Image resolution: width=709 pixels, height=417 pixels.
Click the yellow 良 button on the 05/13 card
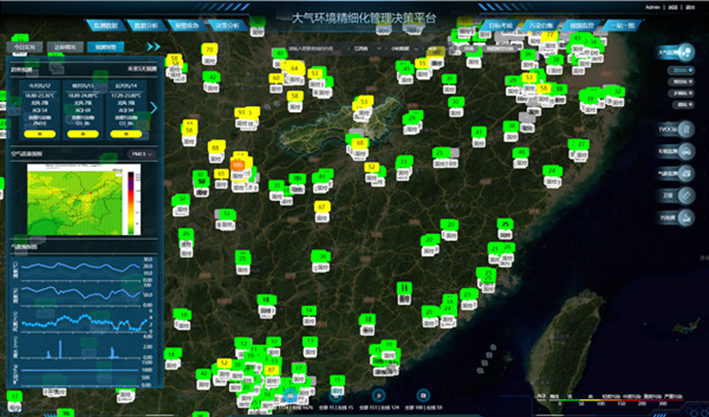pyautogui.click(x=83, y=134)
